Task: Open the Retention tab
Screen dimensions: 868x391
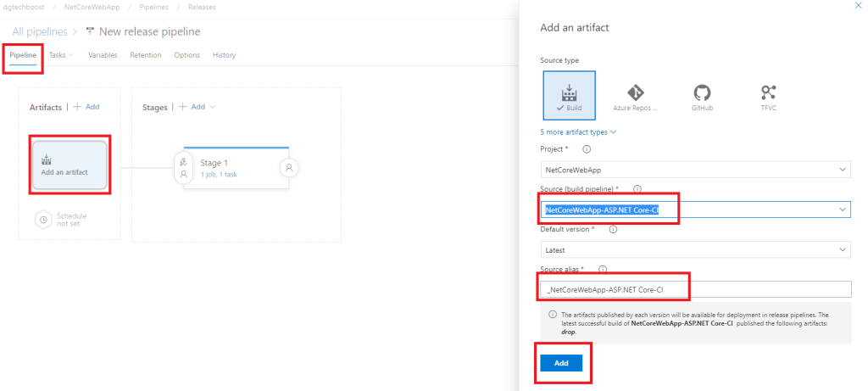Action: coord(145,55)
